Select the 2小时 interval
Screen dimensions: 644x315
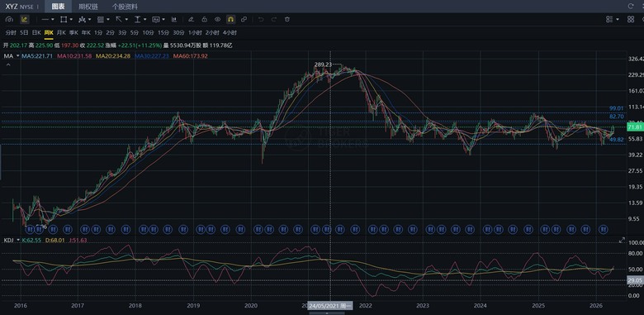212,32
